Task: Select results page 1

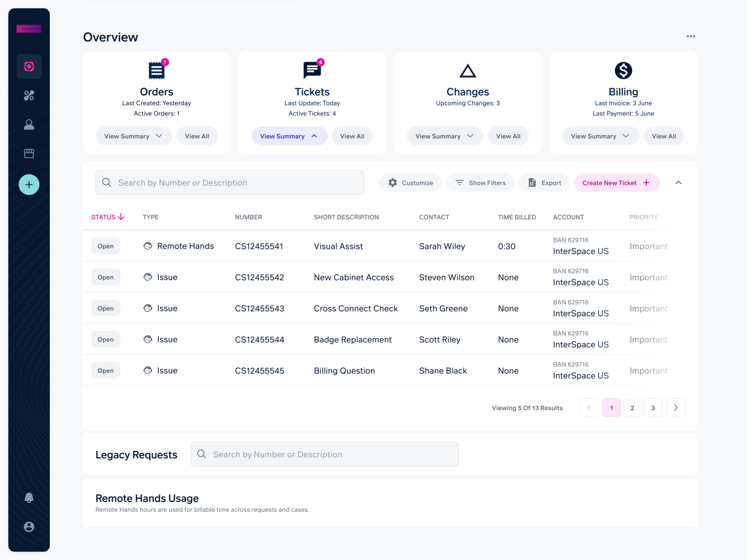Action: coord(612,408)
